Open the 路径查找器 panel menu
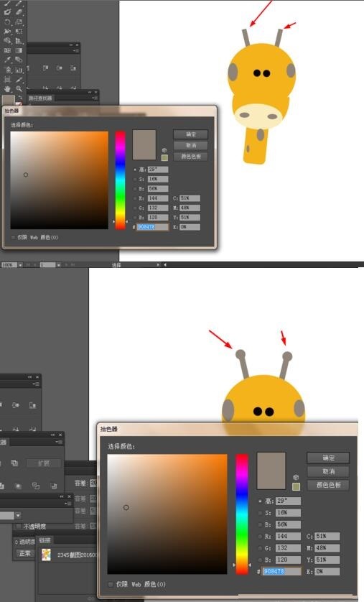The image size is (364, 602). point(95,98)
